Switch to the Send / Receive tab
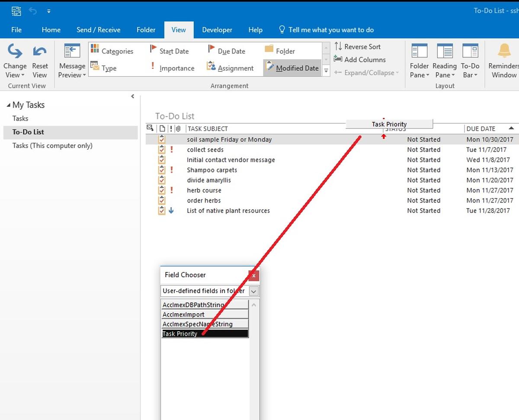 point(98,30)
